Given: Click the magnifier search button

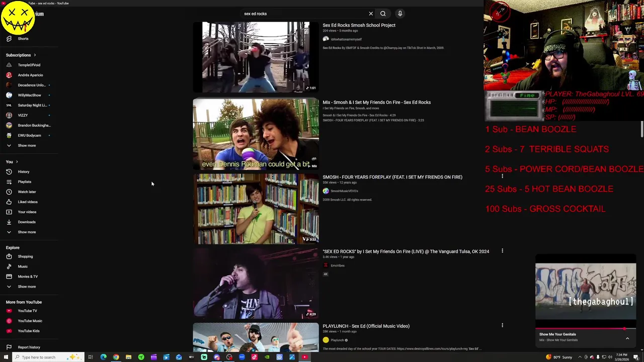Looking at the screenshot, I should [383, 14].
